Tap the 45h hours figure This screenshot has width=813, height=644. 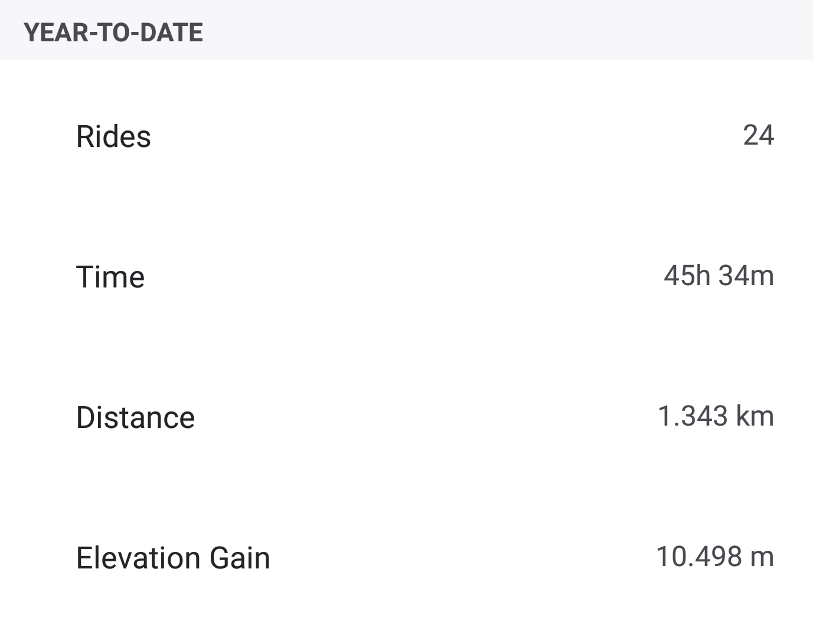687,276
